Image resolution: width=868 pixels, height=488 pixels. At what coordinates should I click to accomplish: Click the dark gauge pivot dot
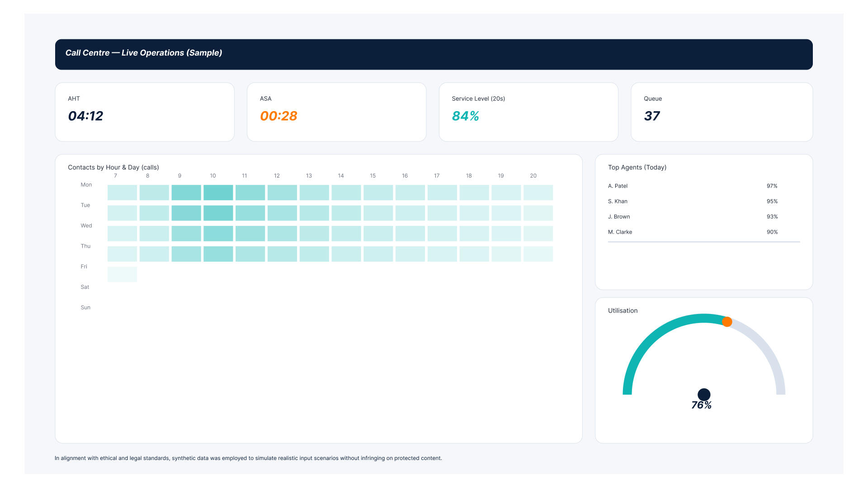pyautogui.click(x=704, y=394)
